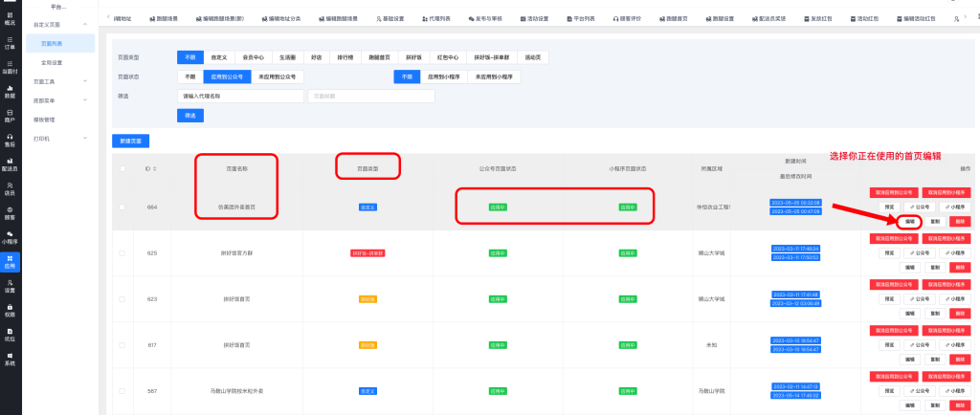Image resolution: width=980 pixels, height=415 pixels.
Task: Open the 商户 merchant sidebar icon
Action: (10, 117)
